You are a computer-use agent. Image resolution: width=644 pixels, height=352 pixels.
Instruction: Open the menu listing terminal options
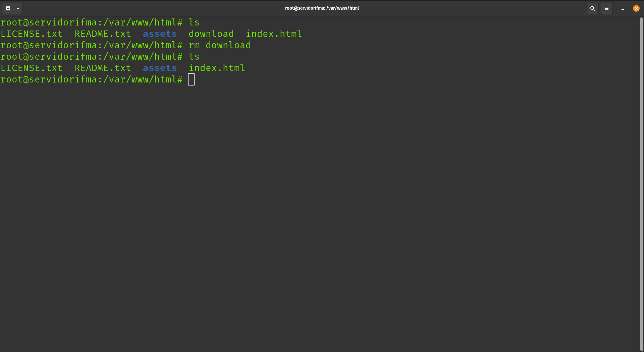coord(606,8)
